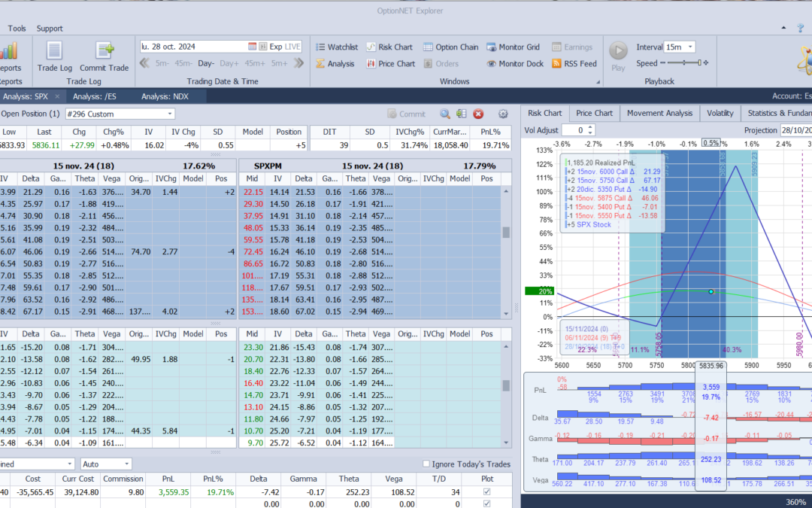The width and height of the screenshot is (812, 508).
Task: Uncheck Plot checkbox in the 0.00 row
Action: click(486, 503)
